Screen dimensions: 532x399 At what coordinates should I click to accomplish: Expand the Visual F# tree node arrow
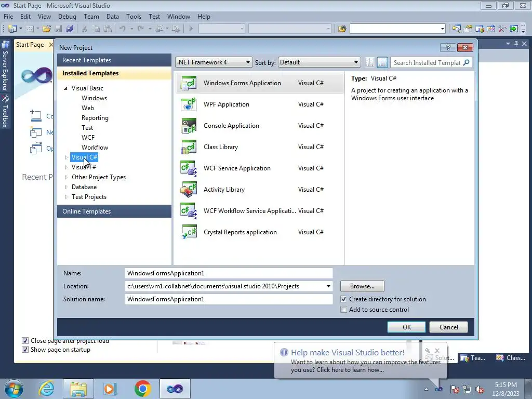[x=66, y=167]
